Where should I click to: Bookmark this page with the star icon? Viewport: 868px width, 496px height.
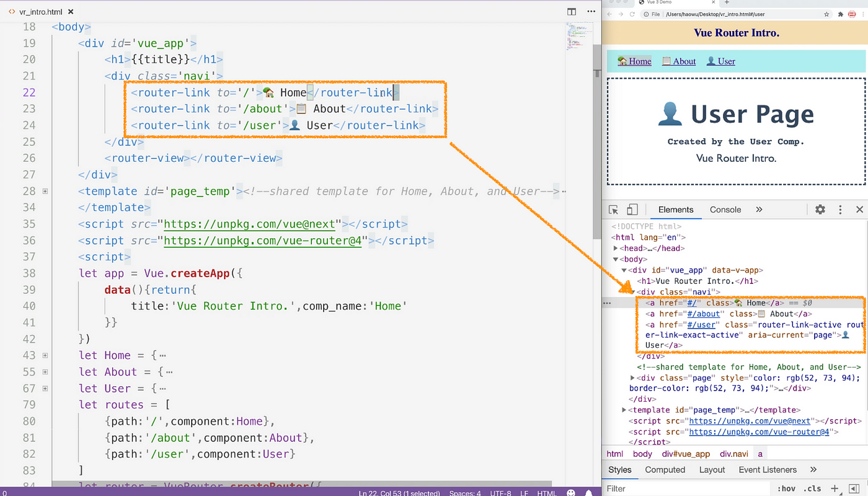(x=826, y=14)
